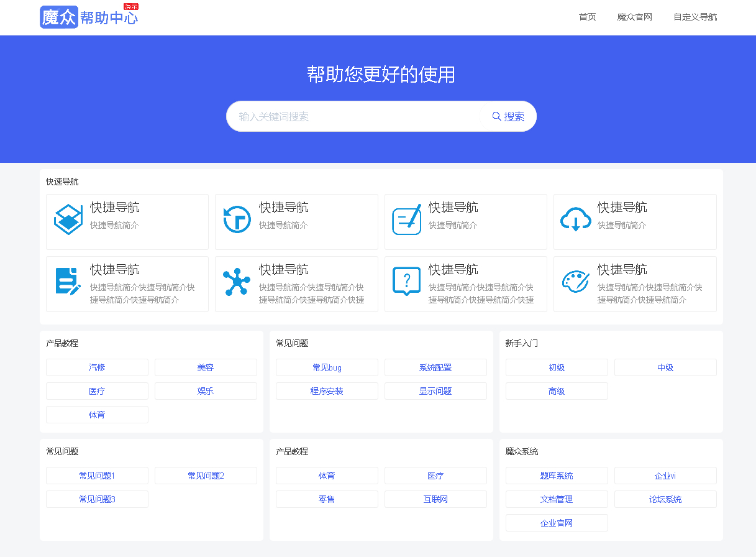Open the 体育 link below 医疗

coord(97,415)
